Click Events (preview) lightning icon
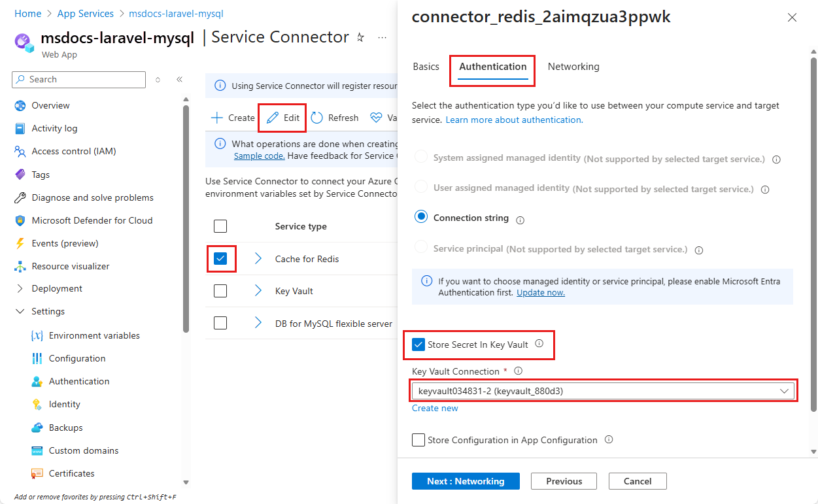Viewport: 818px width, 504px height. (x=20, y=243)
